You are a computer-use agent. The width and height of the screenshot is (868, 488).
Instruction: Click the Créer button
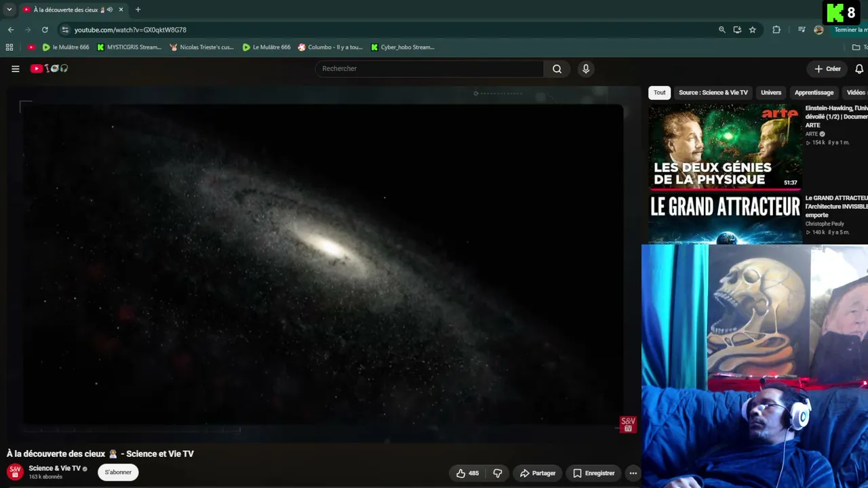pos(827,68)
